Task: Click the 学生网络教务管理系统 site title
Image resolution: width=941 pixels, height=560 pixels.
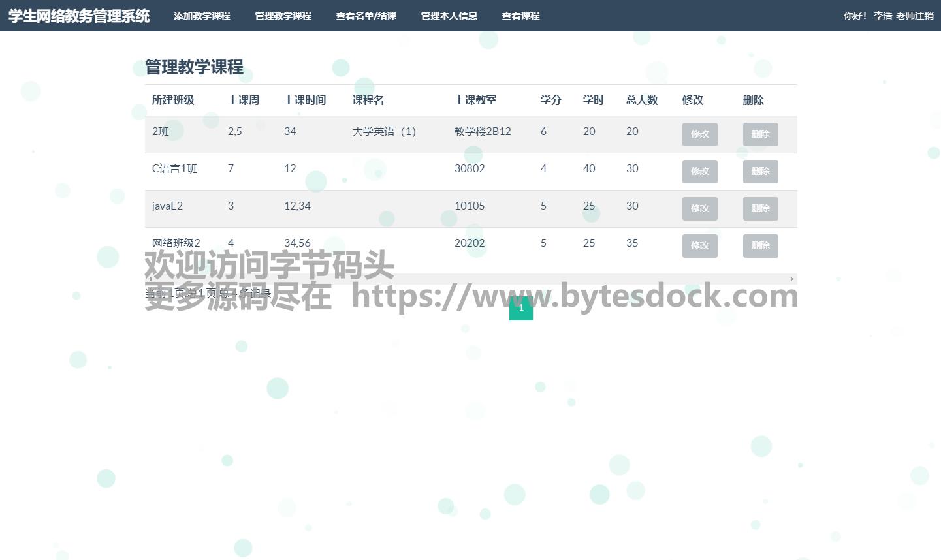Action: (x=79, y=16)
